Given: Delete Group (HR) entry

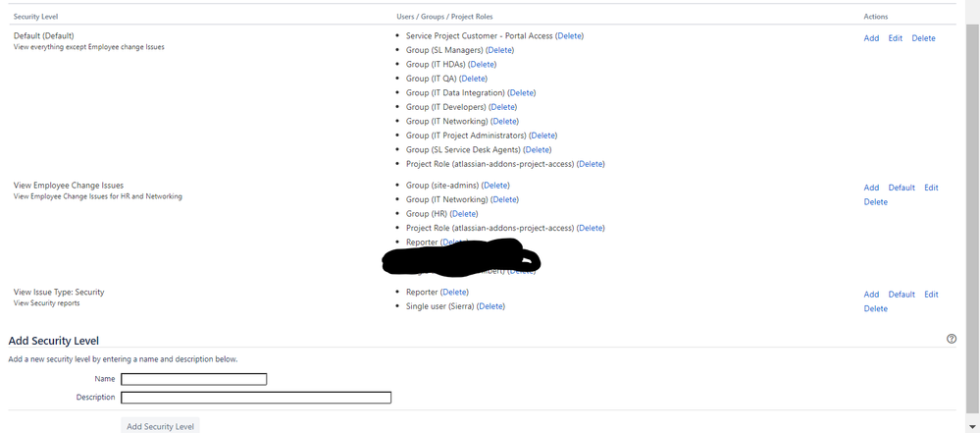Looking at the screenshot, I should [x=464, y=213].
